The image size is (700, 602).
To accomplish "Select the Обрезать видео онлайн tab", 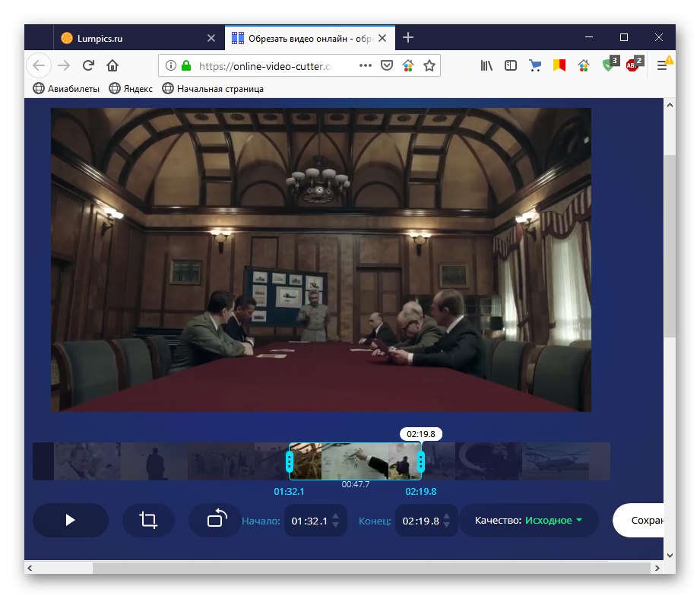I will tap(303, 39).
